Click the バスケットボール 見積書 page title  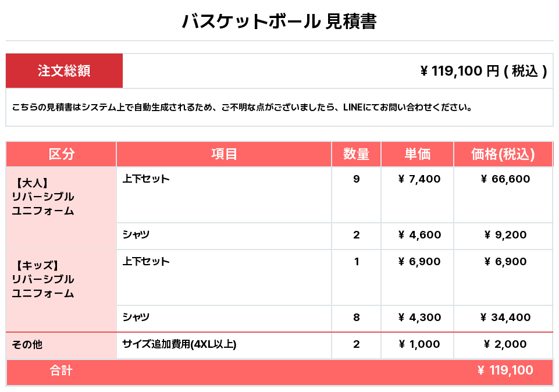[x=279, y=22]
